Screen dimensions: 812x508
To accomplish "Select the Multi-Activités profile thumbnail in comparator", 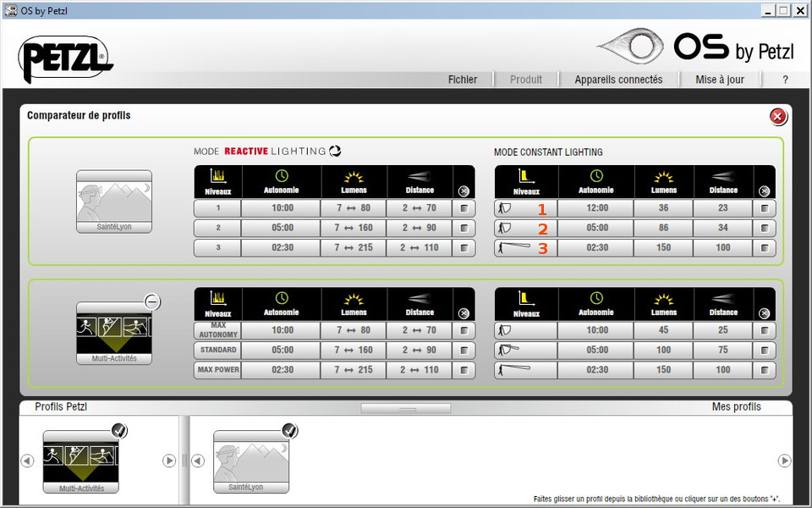I will [114, 334].
